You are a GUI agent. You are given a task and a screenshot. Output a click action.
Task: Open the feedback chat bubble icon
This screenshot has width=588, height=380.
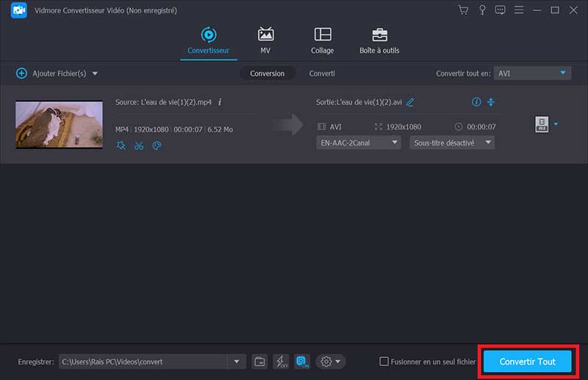tap(501, 10)
